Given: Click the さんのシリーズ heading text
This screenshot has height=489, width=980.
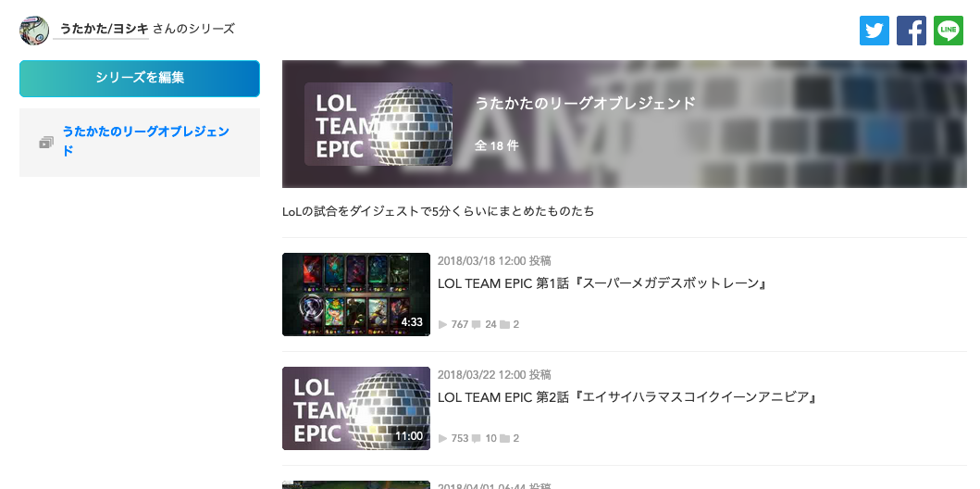Looking at the screenshot, I should click(x=193, y=29).
